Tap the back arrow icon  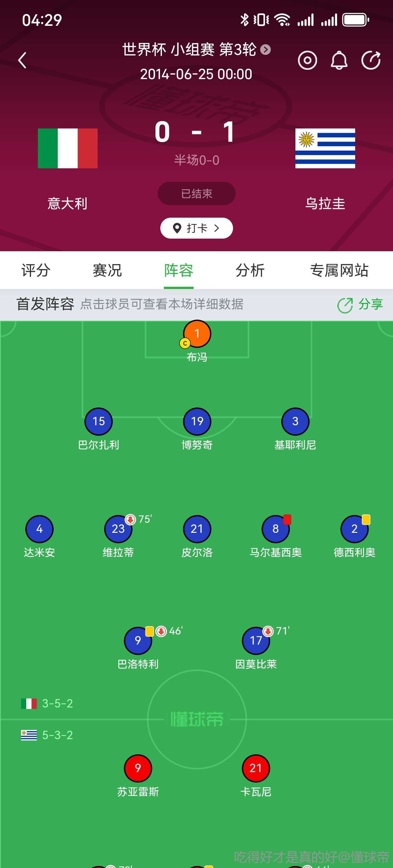pos(22,61)
